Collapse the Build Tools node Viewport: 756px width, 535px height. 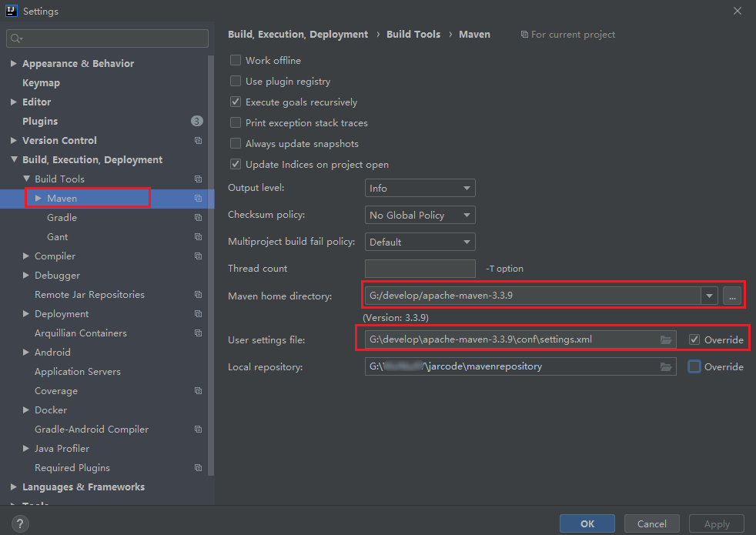click(26, 179)
